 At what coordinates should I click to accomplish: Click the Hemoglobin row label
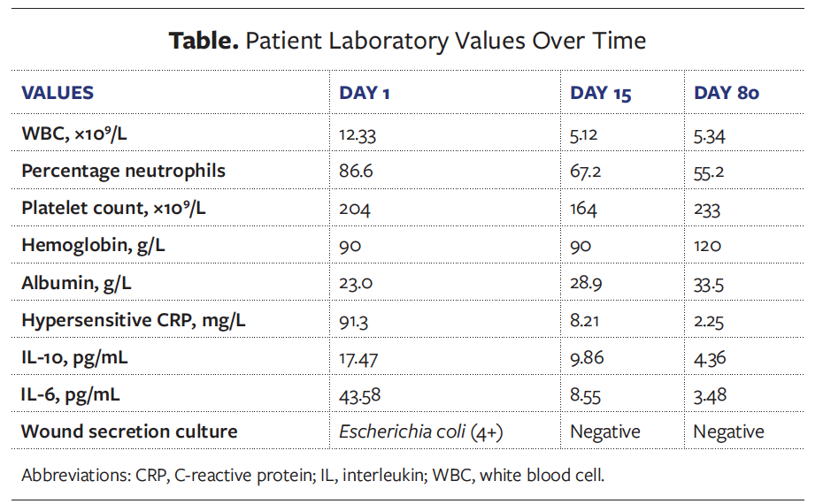[x=93, y=245]
